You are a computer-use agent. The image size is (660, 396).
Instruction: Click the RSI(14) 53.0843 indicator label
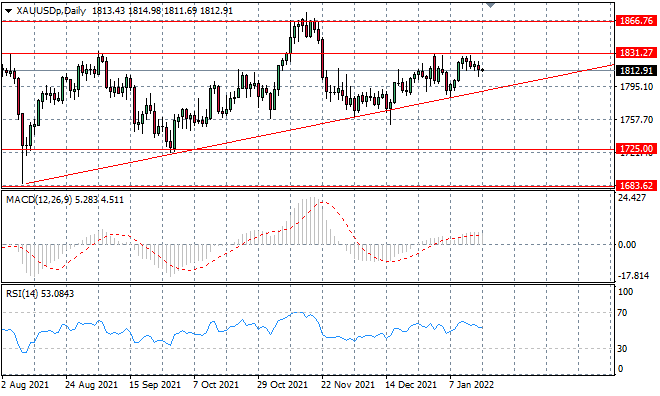[40, 293]
